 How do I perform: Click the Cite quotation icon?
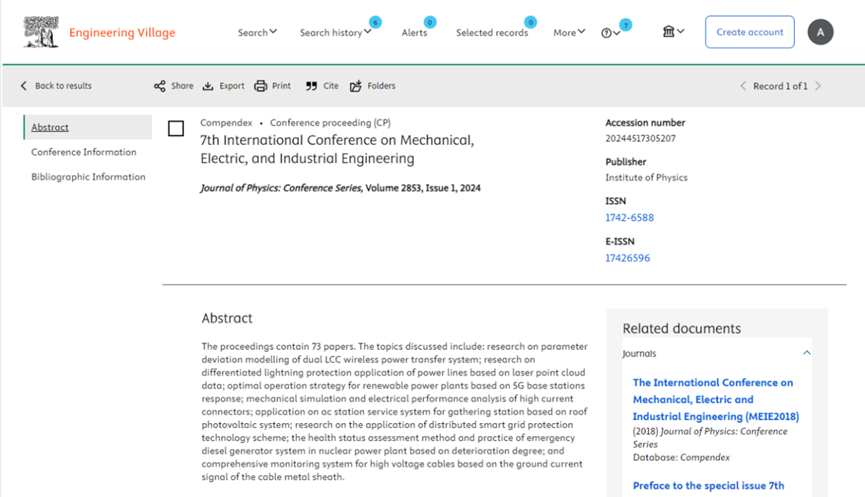tap(311, 86)
